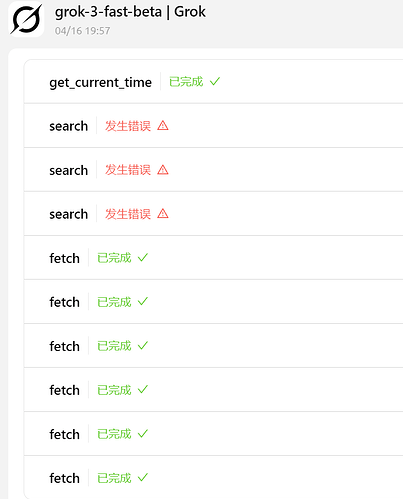
Task: Expand the first fetch tool call
Action: click(x=213, y=258)
